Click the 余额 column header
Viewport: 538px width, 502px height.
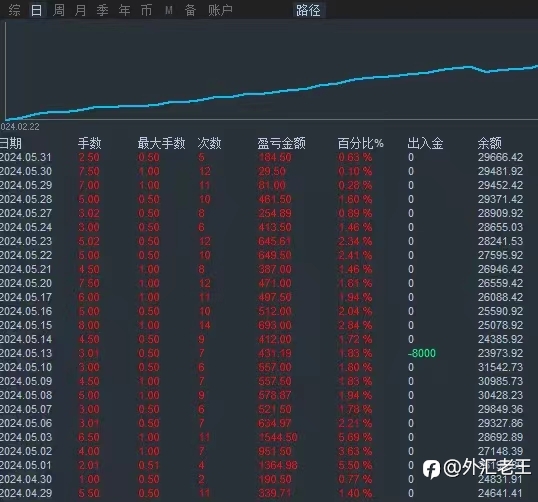click(x=490, y=143)
